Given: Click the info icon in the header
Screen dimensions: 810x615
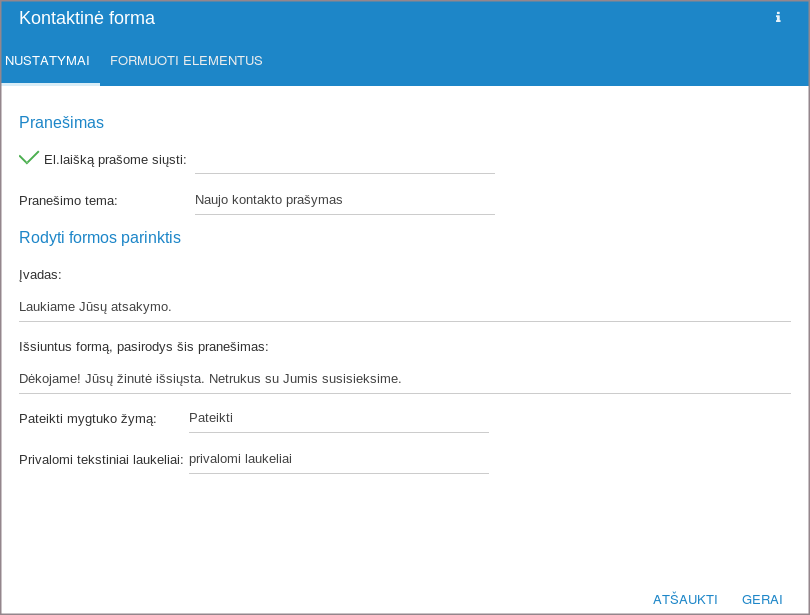Looking at the screenshot, I should (x=778, y=17).
